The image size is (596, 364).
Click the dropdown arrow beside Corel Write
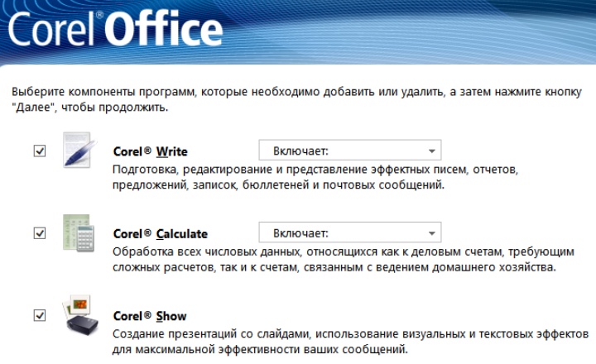pos(431,151)
